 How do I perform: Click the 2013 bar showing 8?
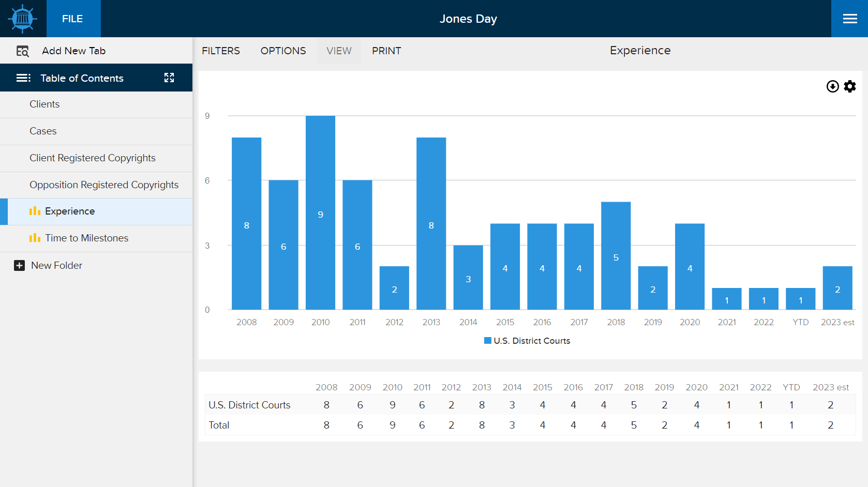click(431, 223)
